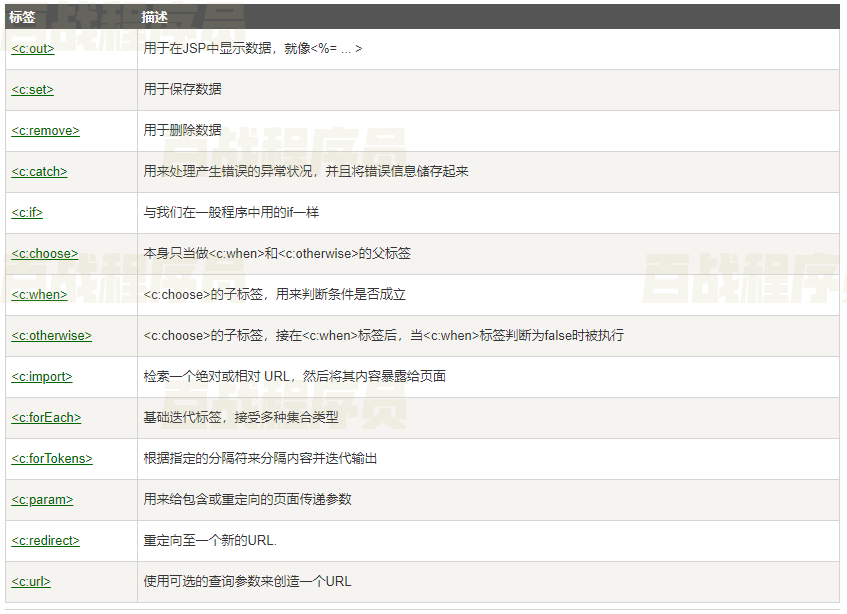Screen dimensions: 847x614
Task: Open the <c:forEach> tag documentation link
Action: tap(46, 417)
